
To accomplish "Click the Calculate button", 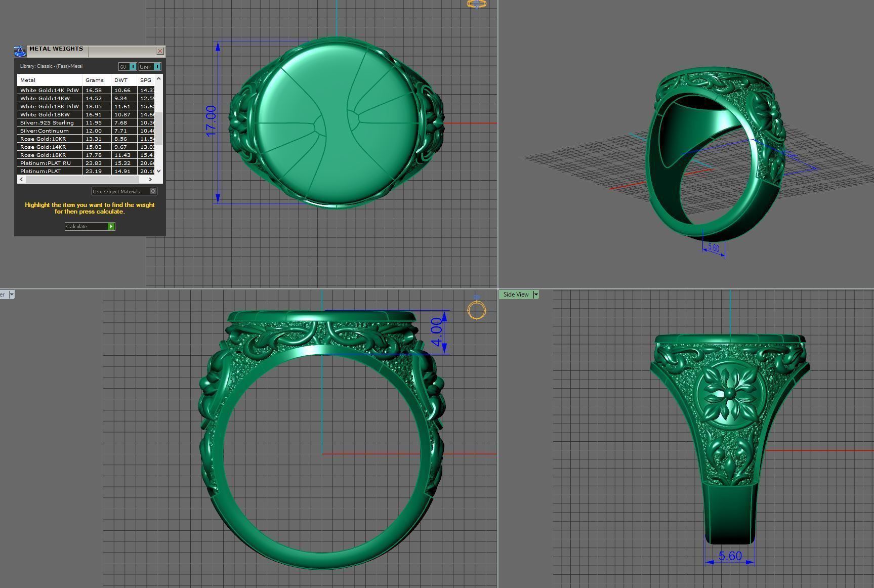I will (90, 226).
